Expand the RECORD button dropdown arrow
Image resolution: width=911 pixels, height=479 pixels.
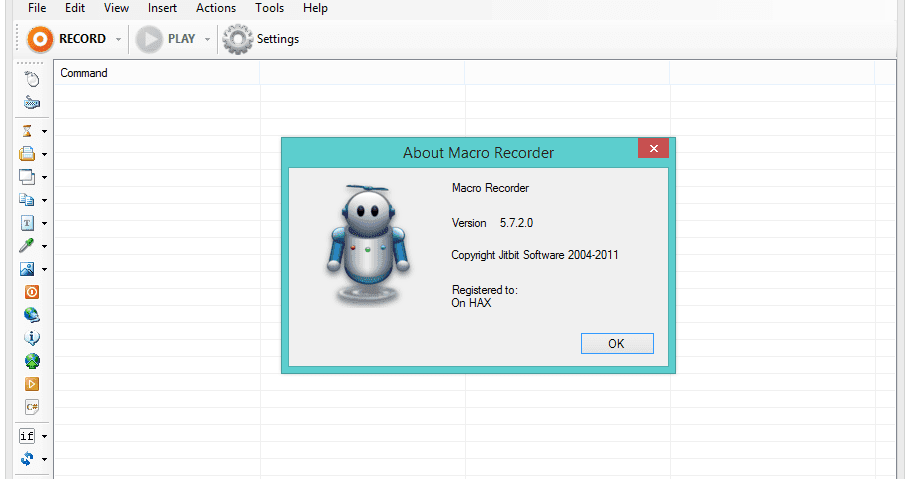pyautogui.click(x=119, y=40)
